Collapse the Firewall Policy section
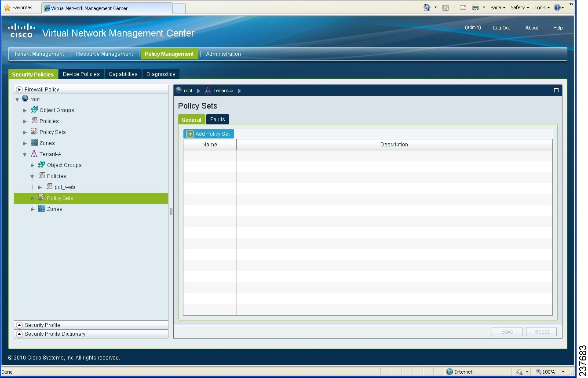This screenshot has height=378, width=588. 19,89
